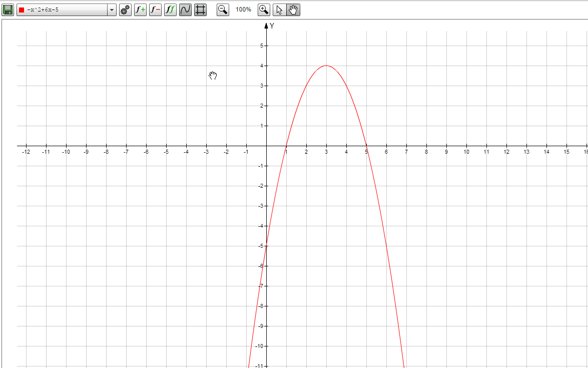The width and height of the screenshot is (588, 368).
Task: Add a new function with f+ icon
Action: tap(140, 10)
